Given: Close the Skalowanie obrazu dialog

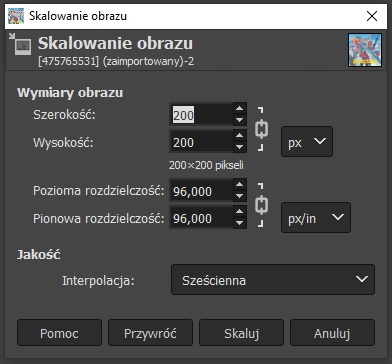Looking at the screenshot, I should pyautogui.click(x=372, y=16).
